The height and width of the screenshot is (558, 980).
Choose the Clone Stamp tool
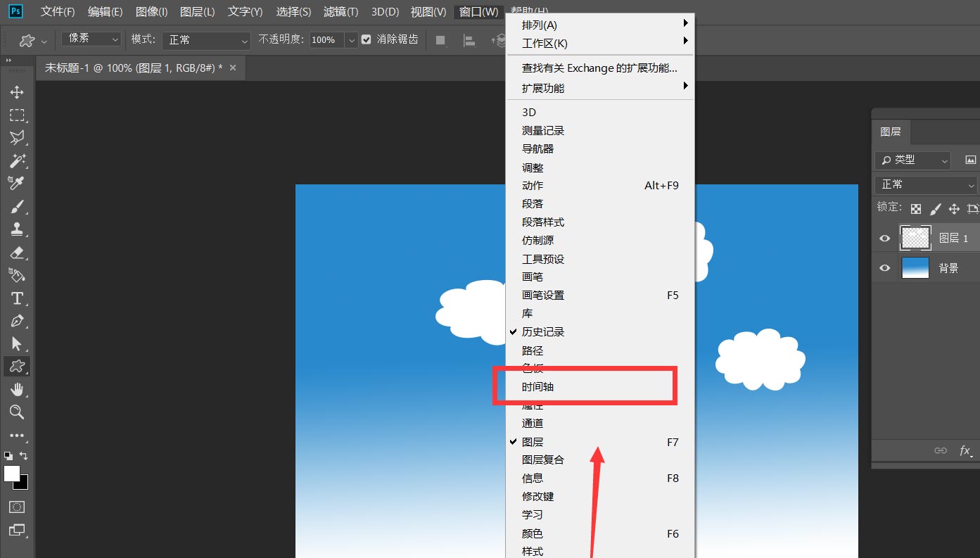point(18,229)
